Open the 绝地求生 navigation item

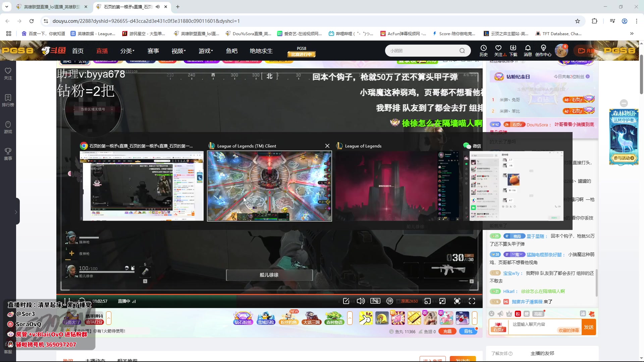261,51
